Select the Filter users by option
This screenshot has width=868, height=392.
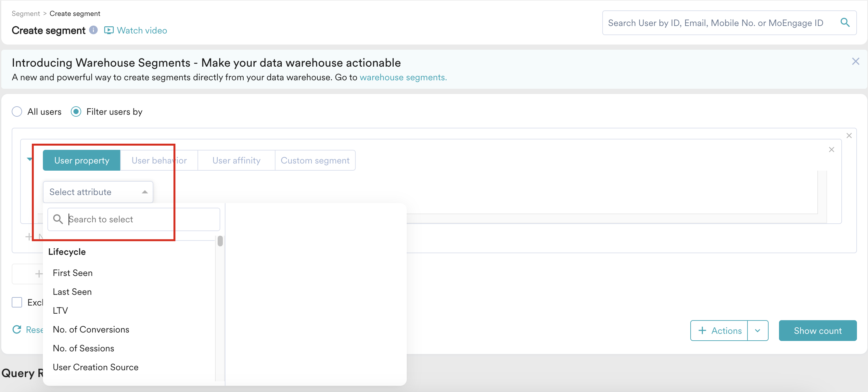pyautogui.click(x=76, y=111)
